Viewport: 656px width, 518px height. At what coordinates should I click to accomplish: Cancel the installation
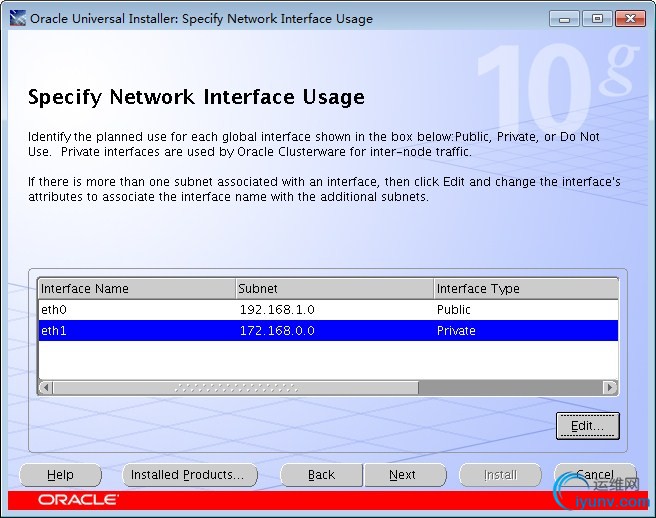pyautogui.click(x=595, y=475)
